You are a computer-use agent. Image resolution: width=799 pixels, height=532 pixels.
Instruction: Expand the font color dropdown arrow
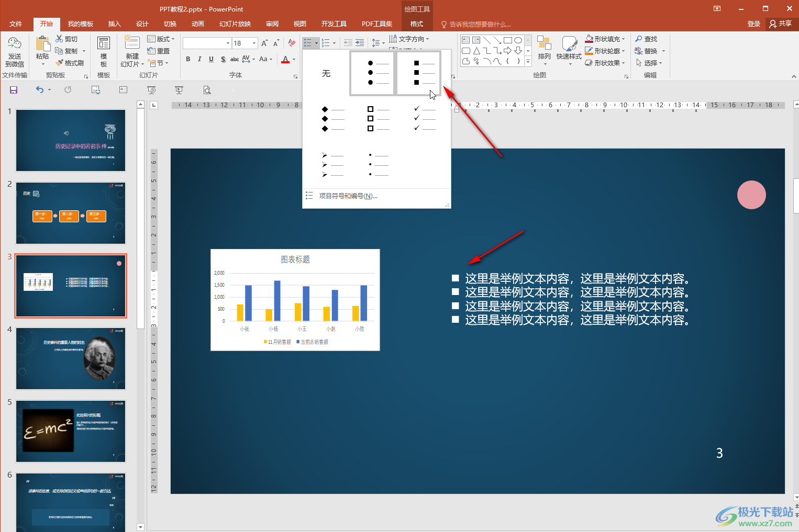[294, 60]
